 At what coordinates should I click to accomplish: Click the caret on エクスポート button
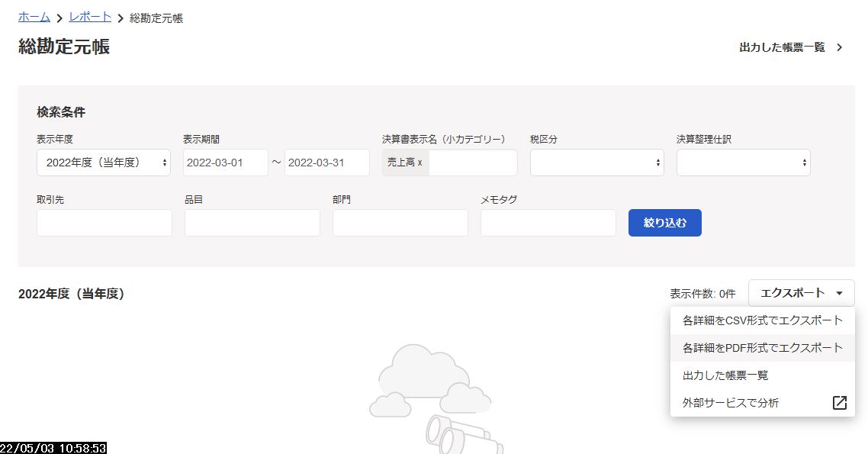tap(839, 293)
